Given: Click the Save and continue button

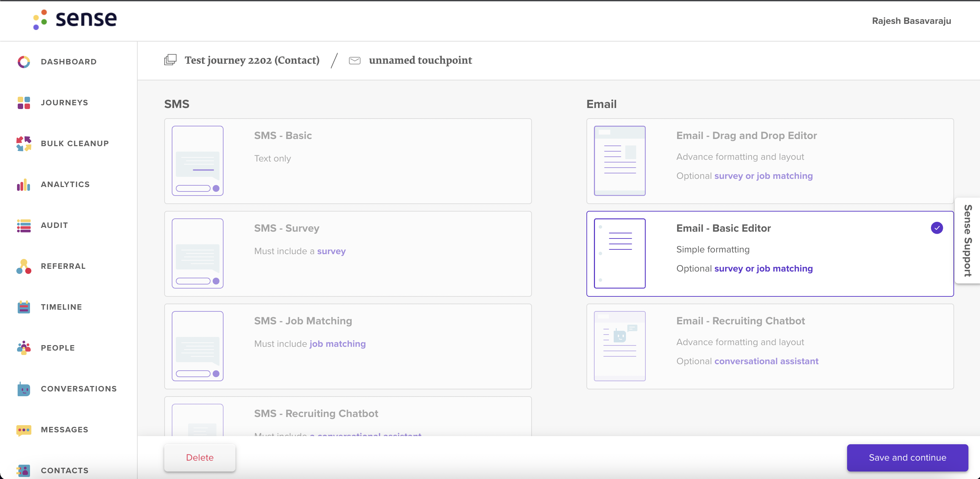Looking at the screenshot, I should coord(907,457).
